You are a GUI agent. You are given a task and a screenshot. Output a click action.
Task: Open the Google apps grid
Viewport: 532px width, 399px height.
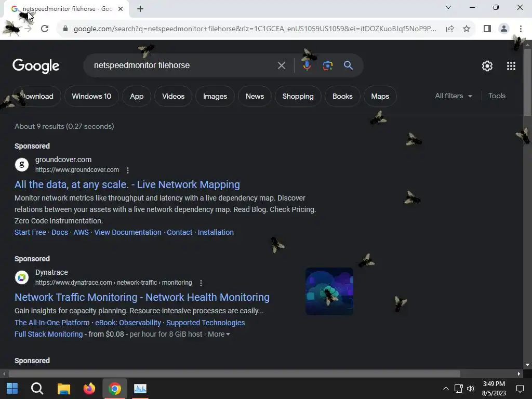click(511, 66)
